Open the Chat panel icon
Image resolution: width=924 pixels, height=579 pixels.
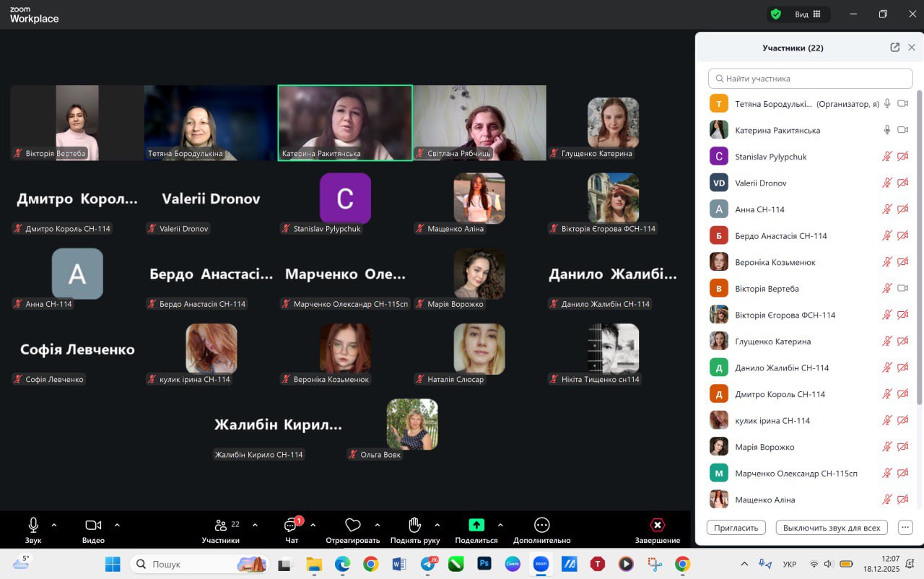click(x=291, y=525)
